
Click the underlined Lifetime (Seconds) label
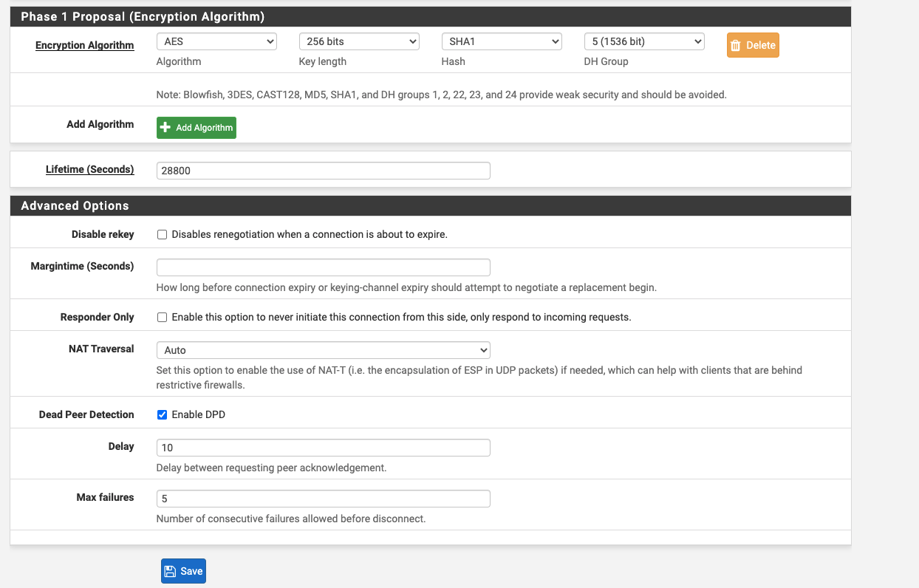coord(90,169)
